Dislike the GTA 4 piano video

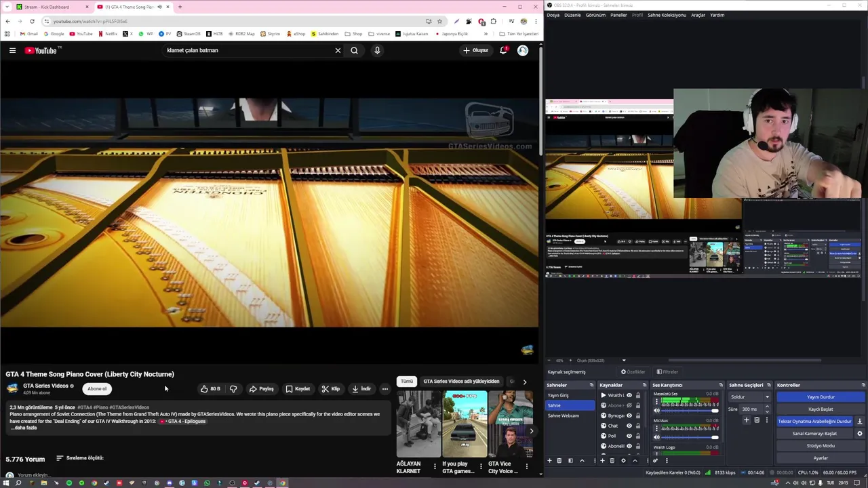click(x=233, y=389)
